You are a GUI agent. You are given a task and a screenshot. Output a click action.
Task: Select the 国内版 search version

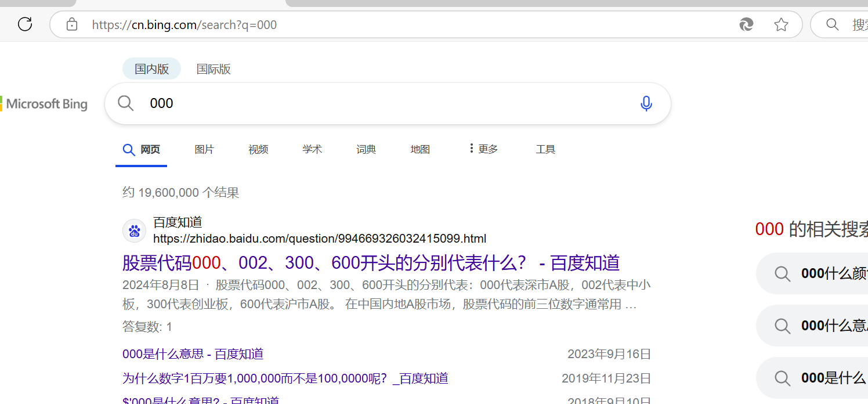point(152,69)
